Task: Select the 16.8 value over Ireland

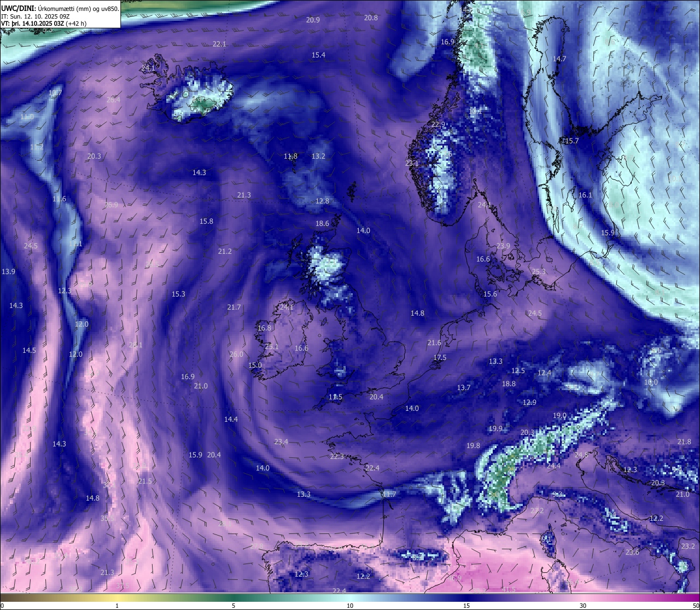Action: (264, 328)
